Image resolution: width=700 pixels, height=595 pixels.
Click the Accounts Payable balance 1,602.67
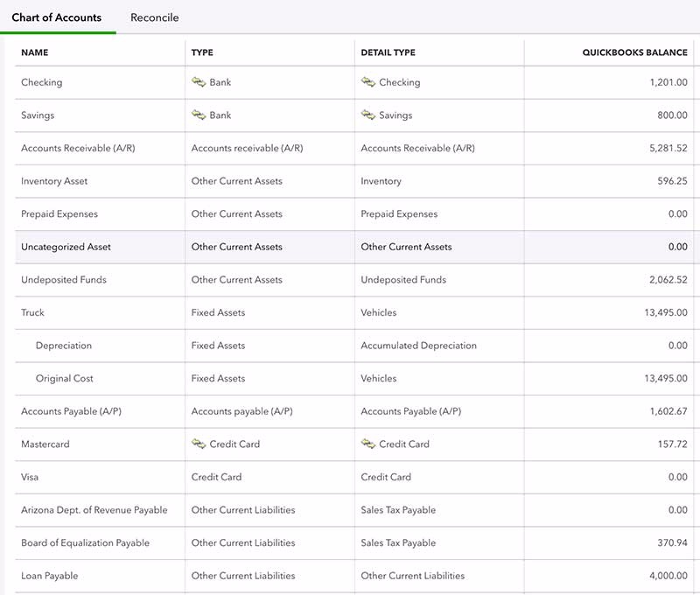pos(668,411)
